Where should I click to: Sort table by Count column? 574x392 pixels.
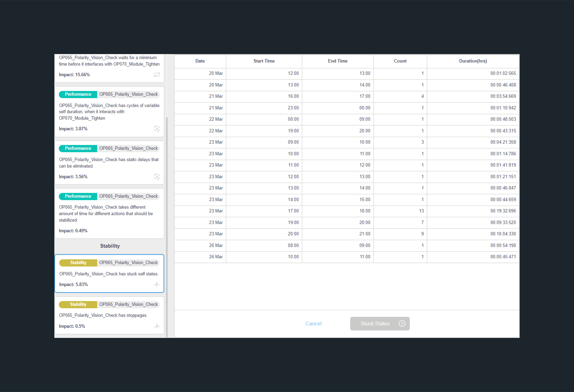400,61
